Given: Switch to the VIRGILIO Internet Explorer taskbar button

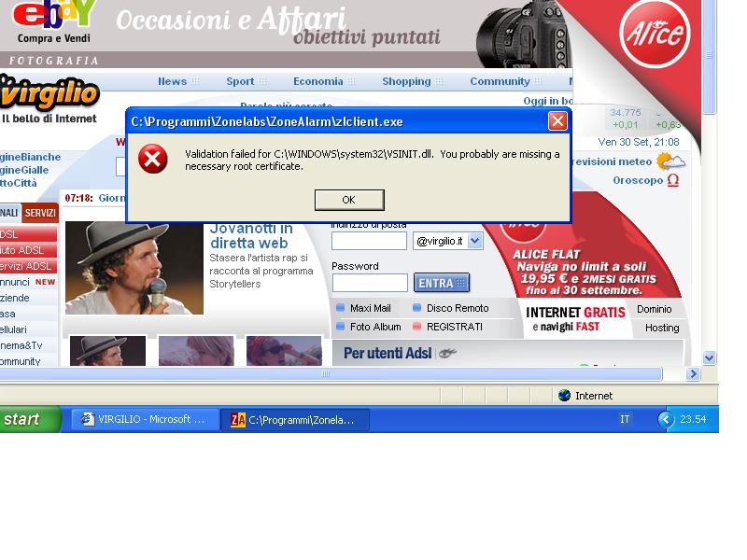Looking at the screenshot, I should click(x=145, y=419).
